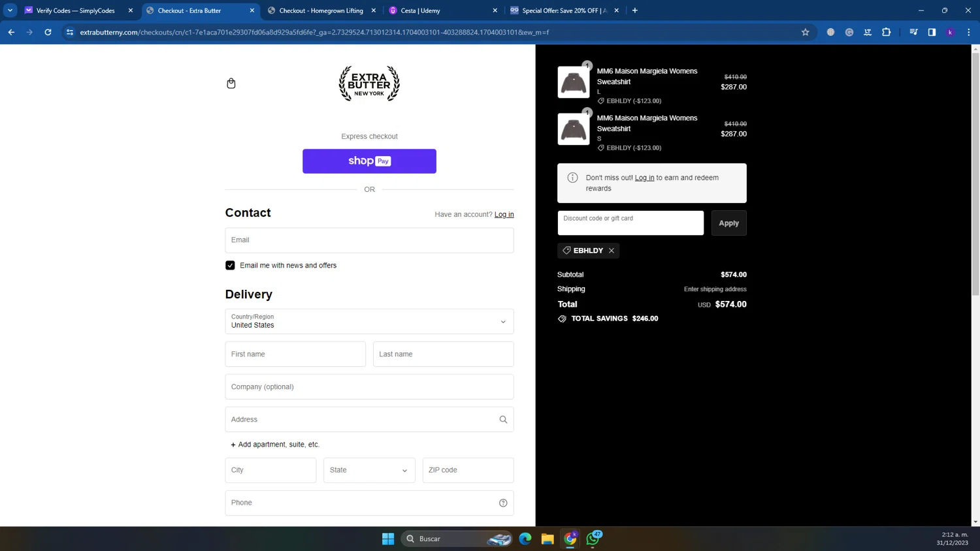Click the Enter shipping address text
The width and height of the screenshot is (980, 551).
tap(715, 289)
